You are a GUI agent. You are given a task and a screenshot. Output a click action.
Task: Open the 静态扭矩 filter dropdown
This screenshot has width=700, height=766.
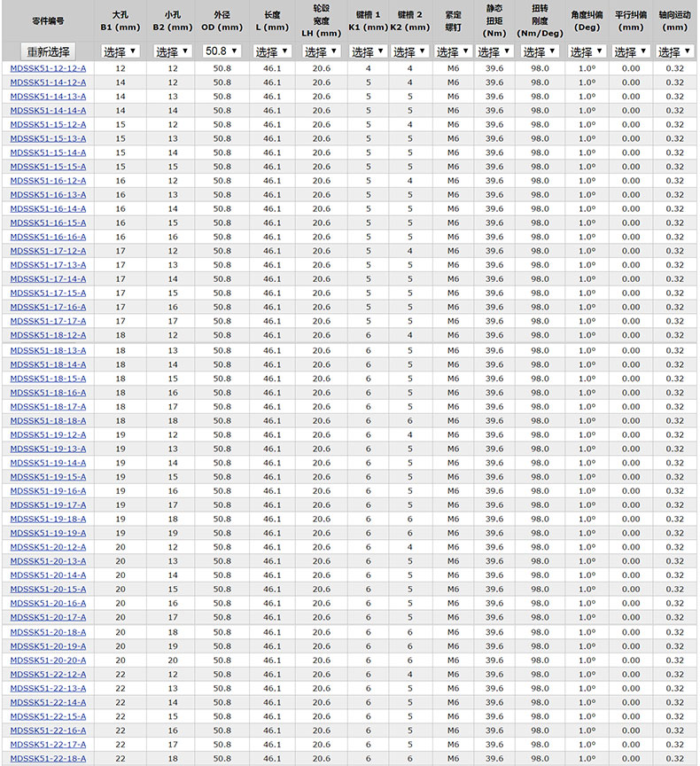[494, 52]
